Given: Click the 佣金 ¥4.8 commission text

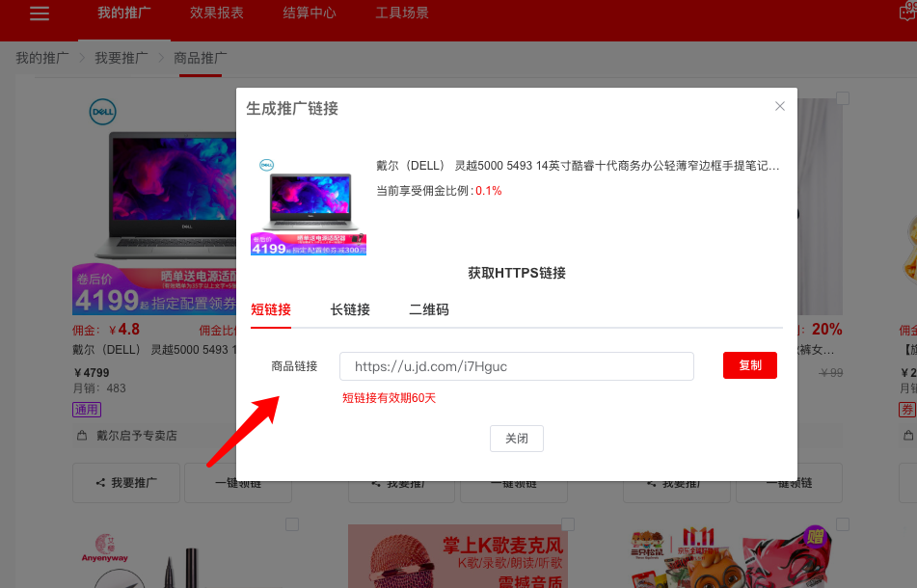Looking at the screenshot, I should [106, 330].
